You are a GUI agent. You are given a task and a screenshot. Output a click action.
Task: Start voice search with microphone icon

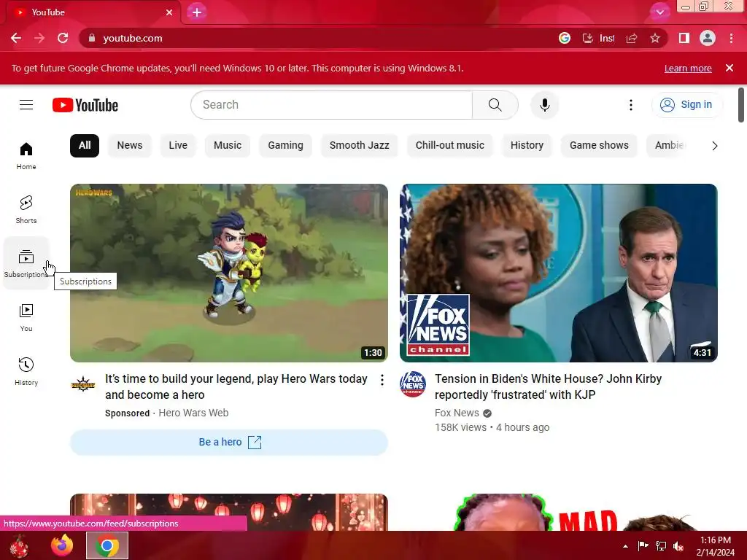tap(544, 105)
